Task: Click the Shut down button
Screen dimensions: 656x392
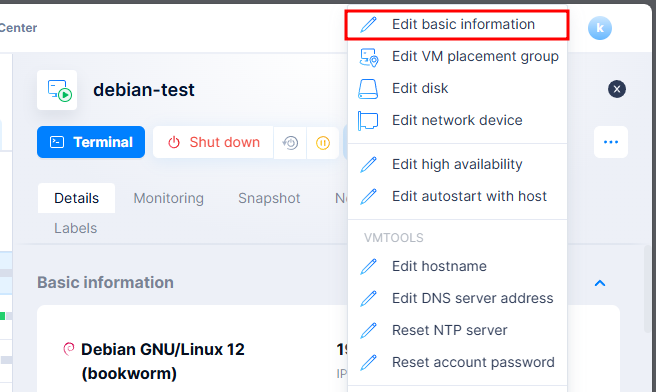Action: tap(213, 142)
